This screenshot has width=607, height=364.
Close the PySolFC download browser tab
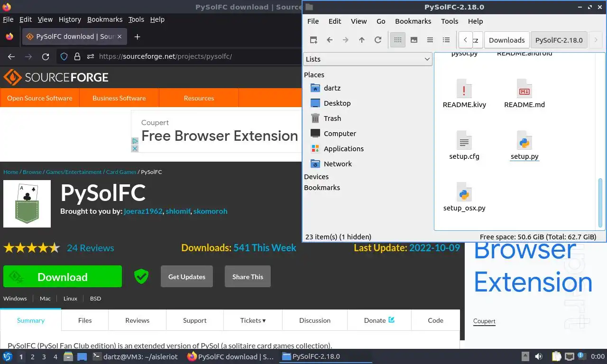coord(119,36)
